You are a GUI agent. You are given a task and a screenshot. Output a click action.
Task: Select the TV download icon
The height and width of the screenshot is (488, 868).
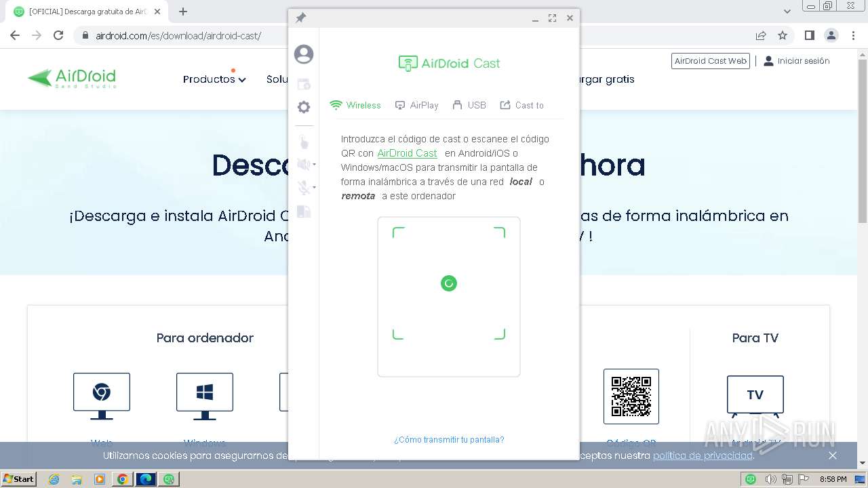[x=755, y=396]
